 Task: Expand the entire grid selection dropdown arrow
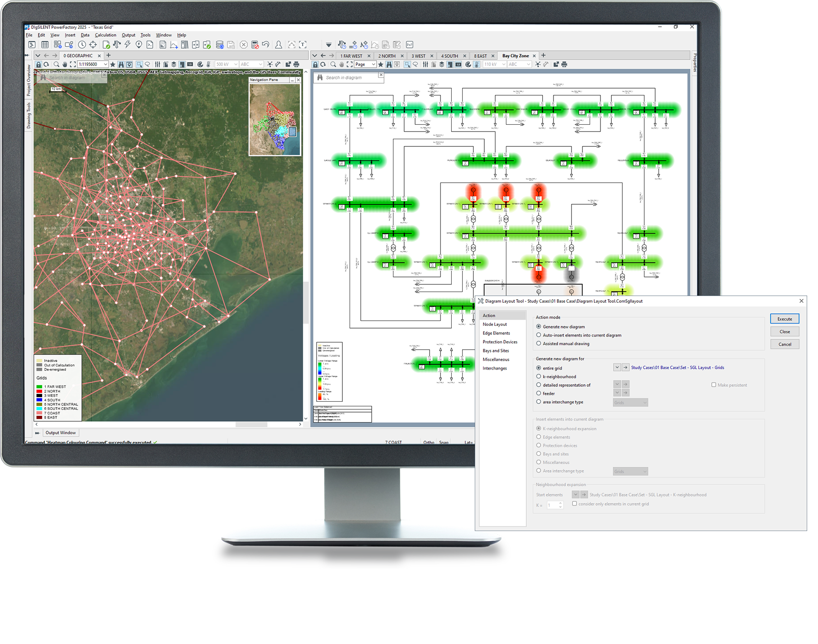tap(617, 367)
